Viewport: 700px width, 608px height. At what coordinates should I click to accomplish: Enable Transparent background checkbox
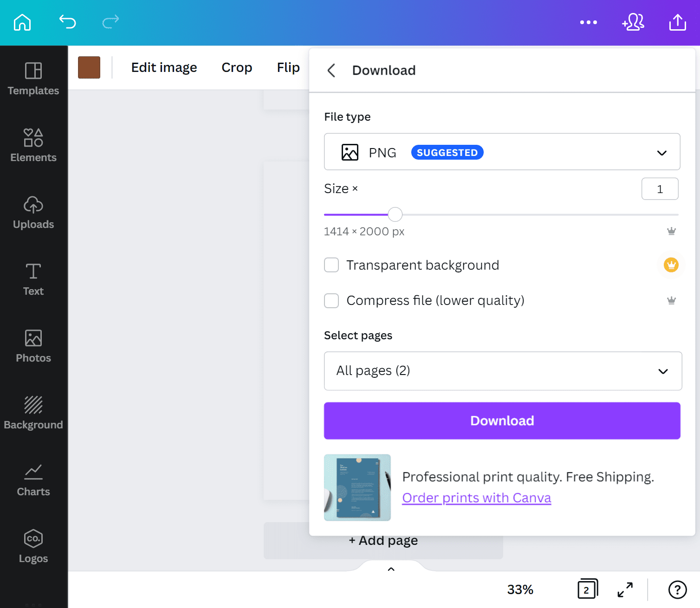[331, 265]
